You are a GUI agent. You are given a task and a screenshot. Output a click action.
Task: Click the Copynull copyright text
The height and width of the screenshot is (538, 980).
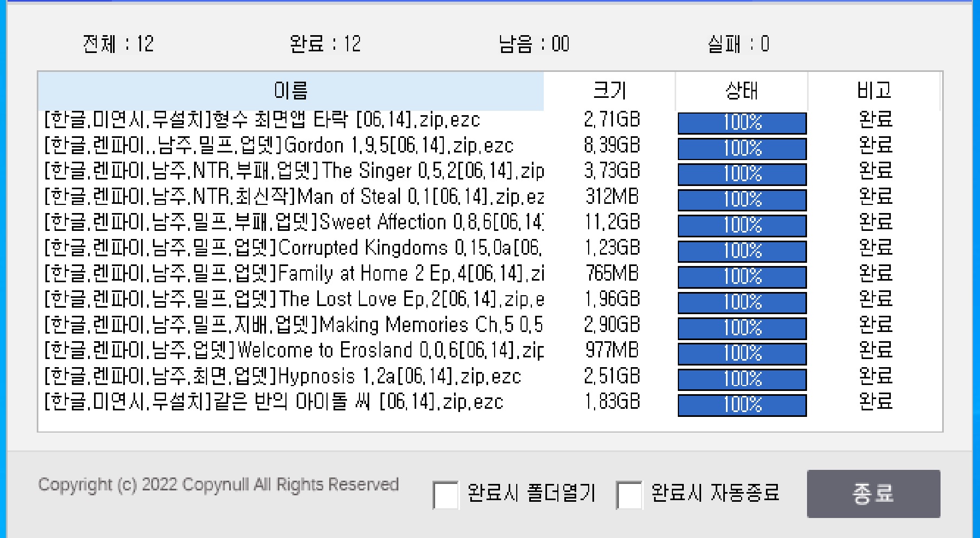(x=218, y=484)
